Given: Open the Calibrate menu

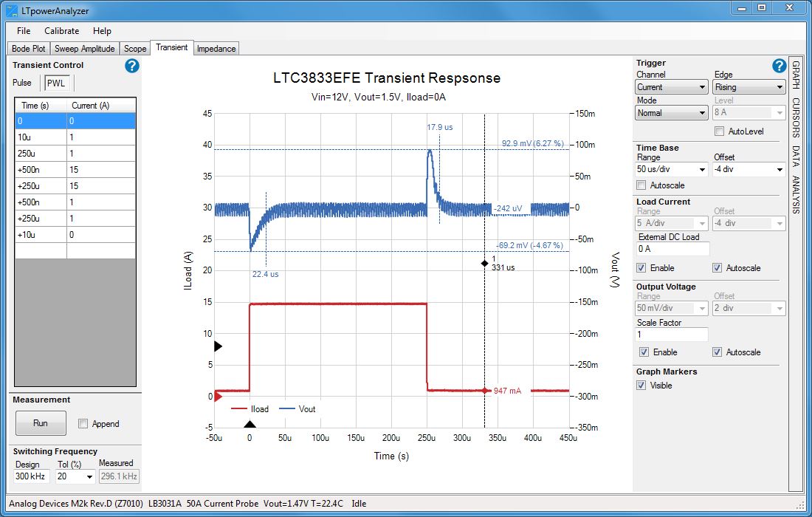Looking at the screenshot, I should 61,31.
